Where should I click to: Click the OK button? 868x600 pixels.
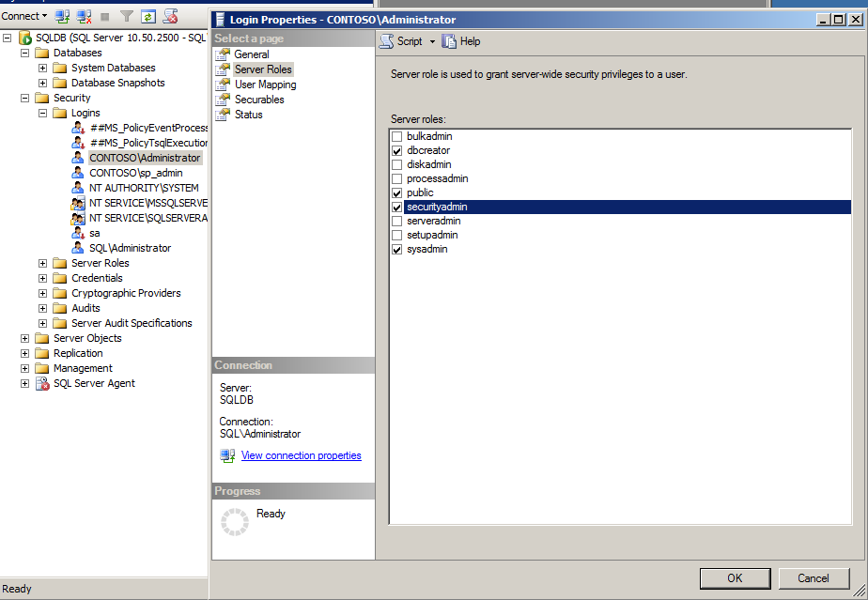[x=735, y=578]
